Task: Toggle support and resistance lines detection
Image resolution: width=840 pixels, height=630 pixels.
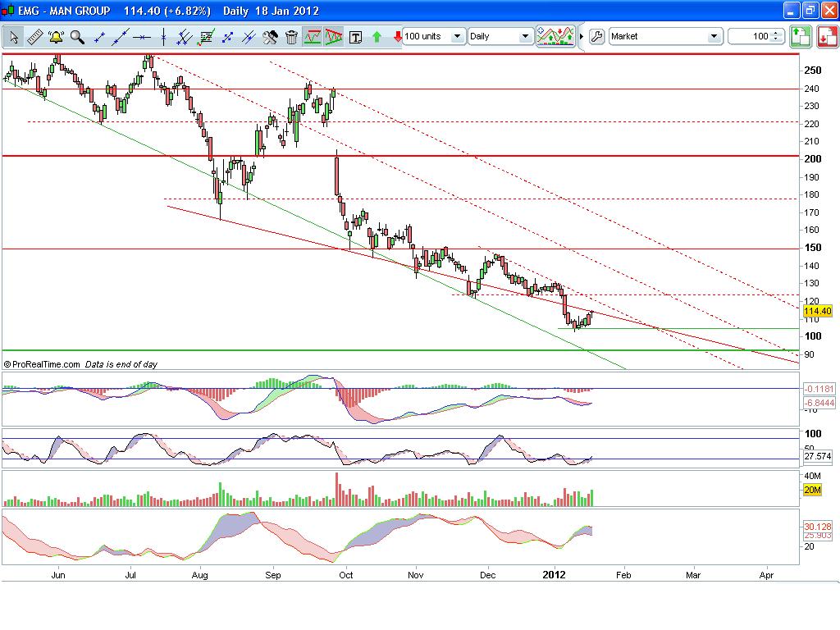Action: pyautogui.click(x=313, y=37)
